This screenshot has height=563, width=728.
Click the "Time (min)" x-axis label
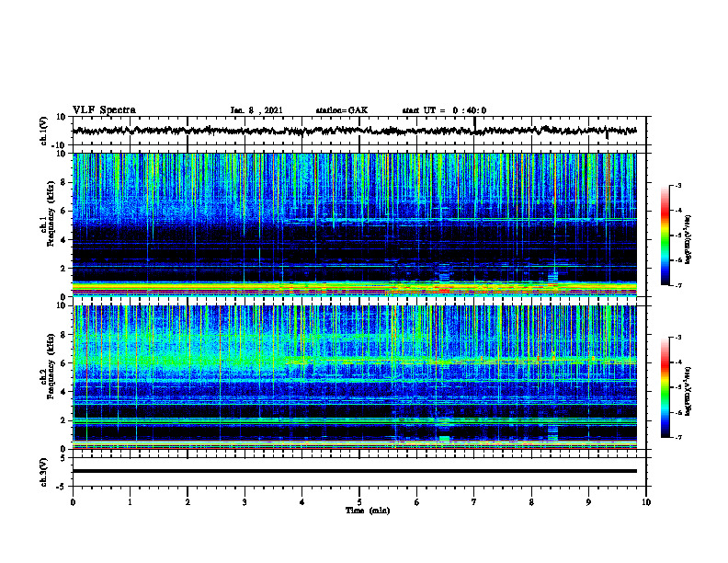(x=368, y=511)
